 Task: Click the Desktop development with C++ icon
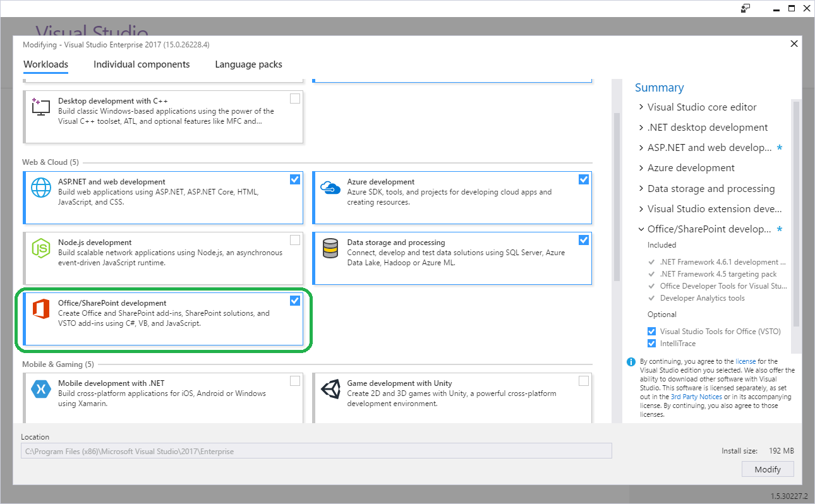tap(40, 105)
